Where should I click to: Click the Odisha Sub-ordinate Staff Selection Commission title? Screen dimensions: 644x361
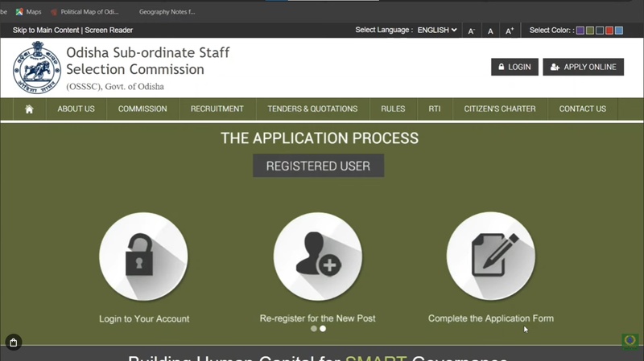(x=148, y=61)
